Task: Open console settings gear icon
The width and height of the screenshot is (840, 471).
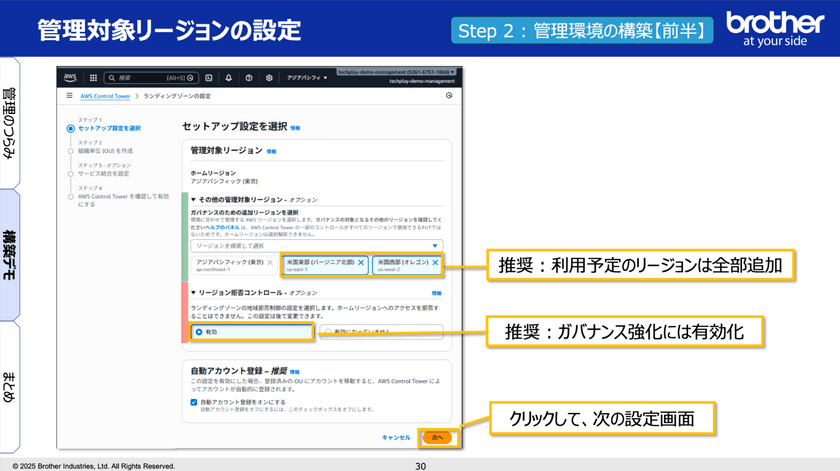Action: point(269,77)
